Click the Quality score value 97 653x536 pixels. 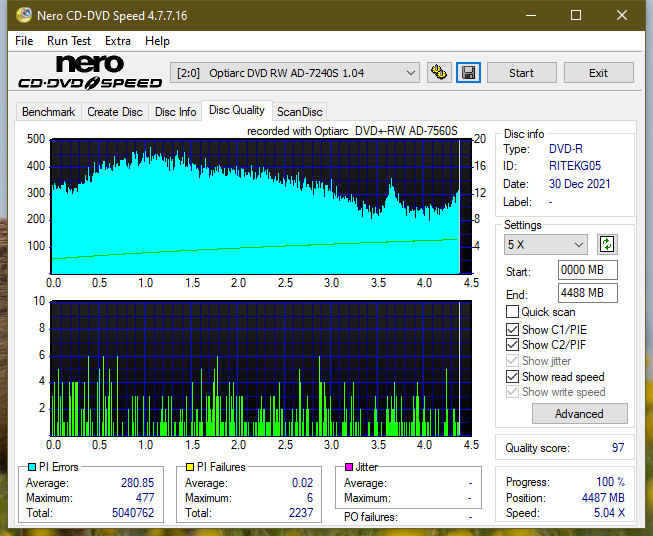click(x=618, y=448)
